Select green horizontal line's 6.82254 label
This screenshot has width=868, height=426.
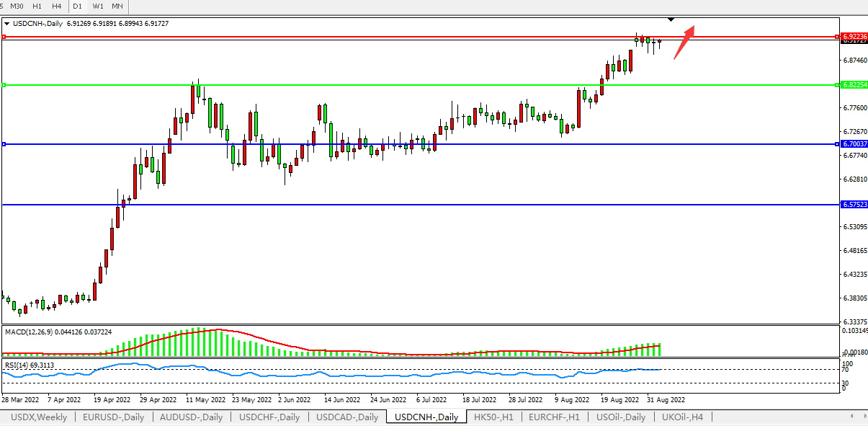(x=853, y=85)
